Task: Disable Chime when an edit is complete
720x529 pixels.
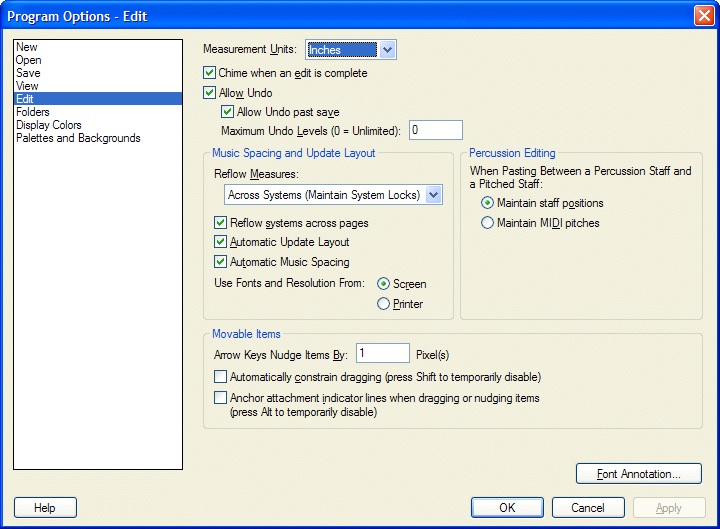Action: (210, 73)
